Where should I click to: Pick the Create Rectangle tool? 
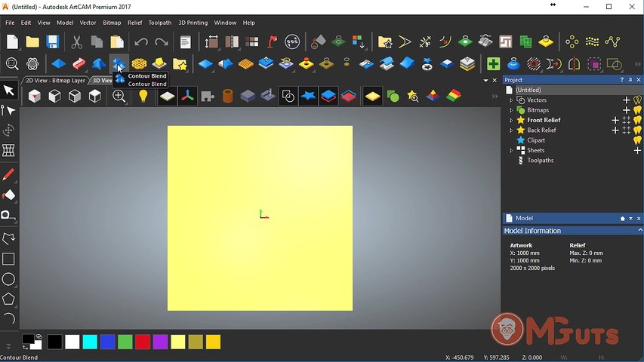(8, 259)
